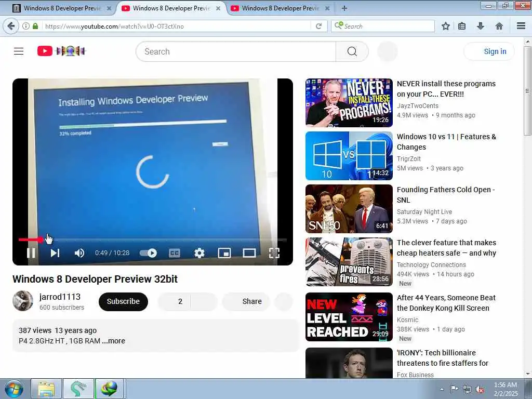Open the network tray icon
532x399 pixels.
467,390
